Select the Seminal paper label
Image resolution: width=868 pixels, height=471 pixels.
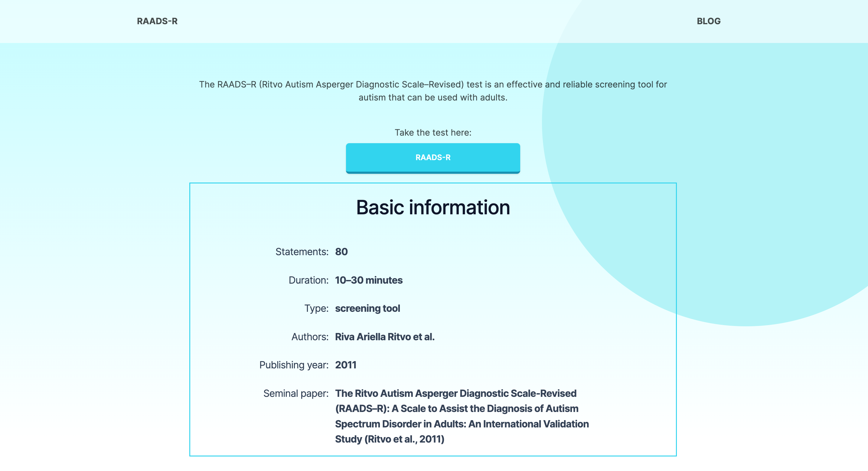click(296, 393)
